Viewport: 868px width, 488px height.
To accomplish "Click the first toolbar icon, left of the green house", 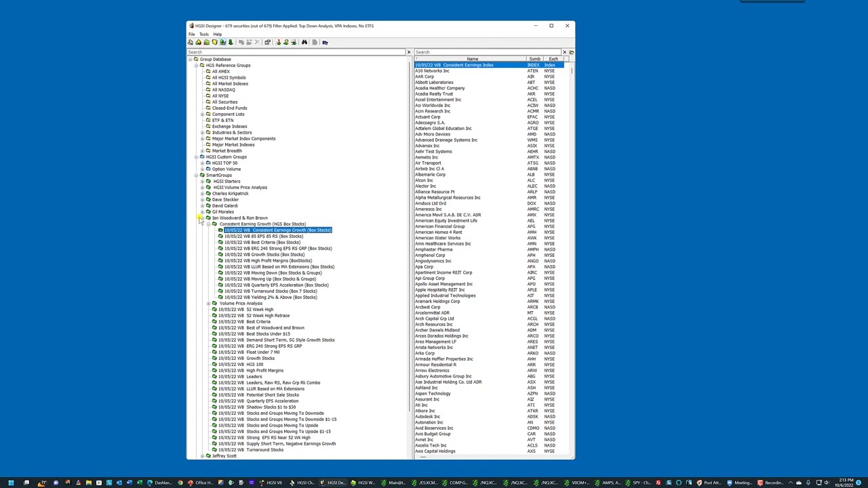I will (x=190, y=42).
